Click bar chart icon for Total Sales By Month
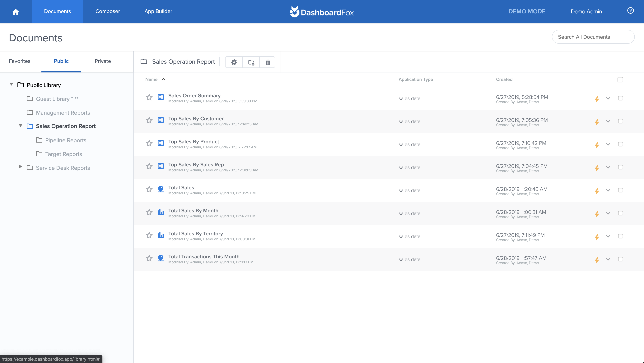 click(x=161, y=212)
